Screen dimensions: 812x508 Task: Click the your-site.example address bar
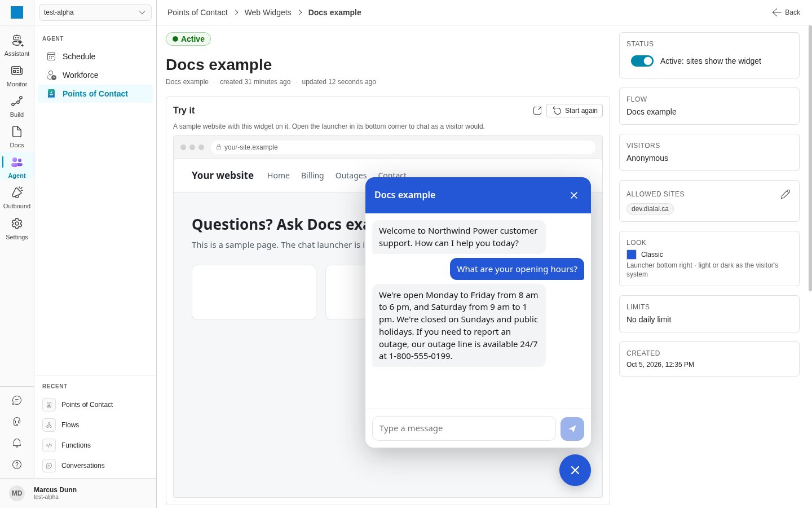click(403, 147)
